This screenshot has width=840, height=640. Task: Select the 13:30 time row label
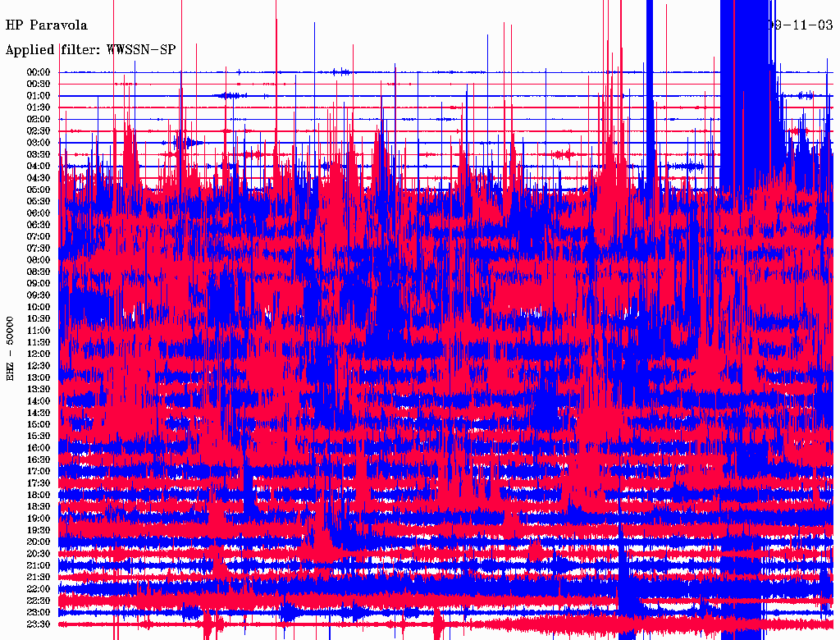point(39,390)
